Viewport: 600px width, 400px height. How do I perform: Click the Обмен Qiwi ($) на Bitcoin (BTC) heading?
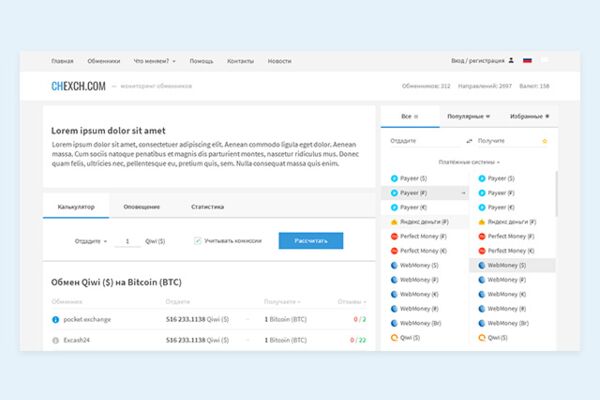[116, 282]
